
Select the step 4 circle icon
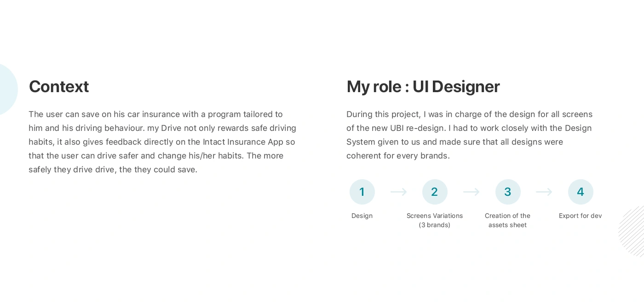(581, 192)
